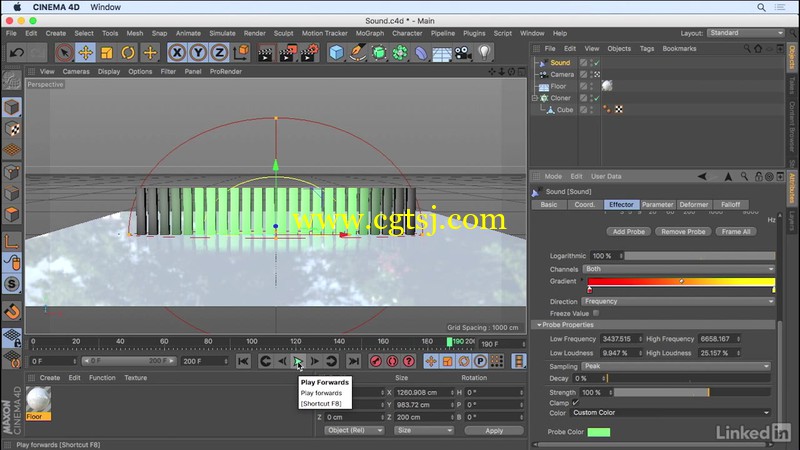Go to end of animation
Screen dimensions: 800x450
(353, 361)
